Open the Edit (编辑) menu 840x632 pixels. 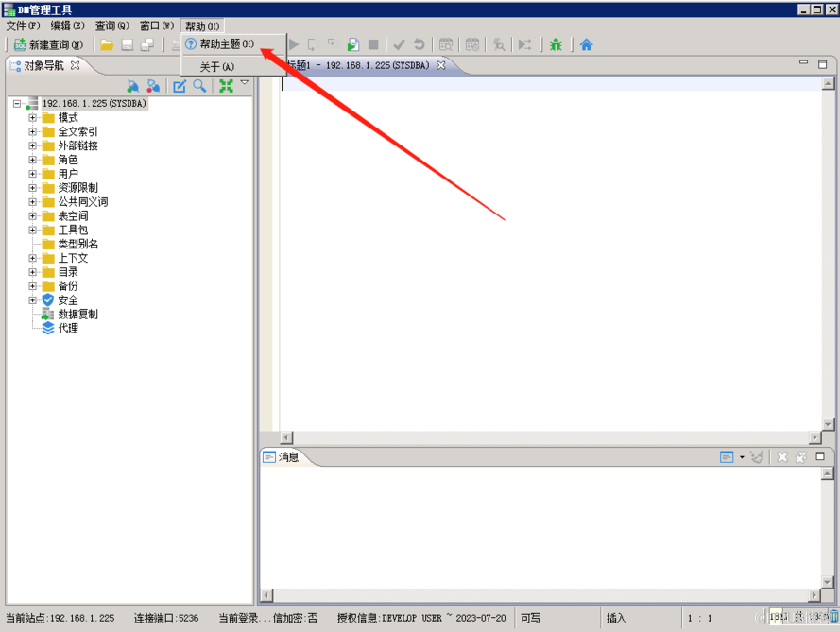click(x=67, y=26)
